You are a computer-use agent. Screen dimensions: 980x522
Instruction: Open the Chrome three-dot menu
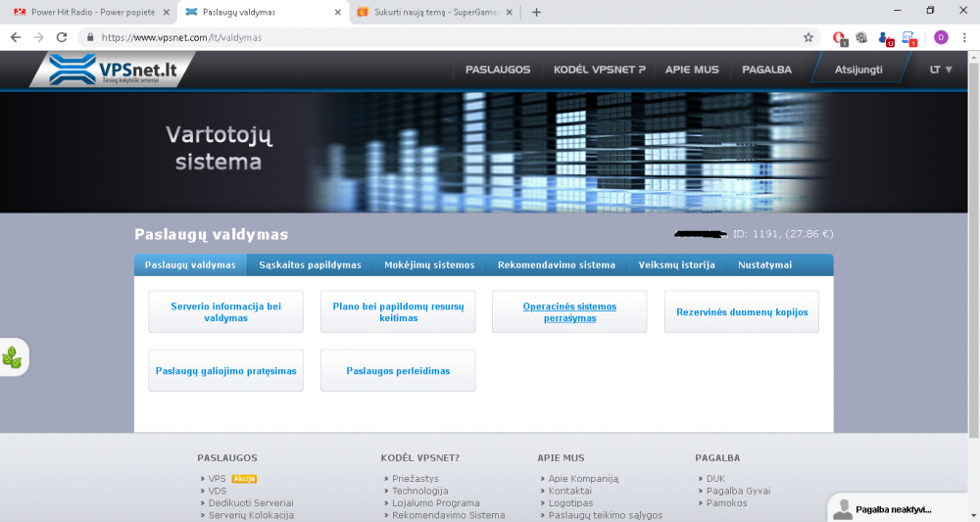point(965,37)
